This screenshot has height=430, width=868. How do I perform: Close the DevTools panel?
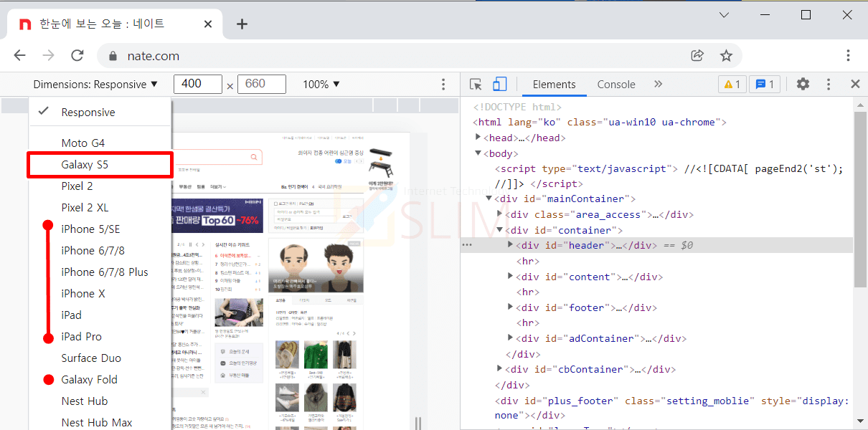coord(855,84)
